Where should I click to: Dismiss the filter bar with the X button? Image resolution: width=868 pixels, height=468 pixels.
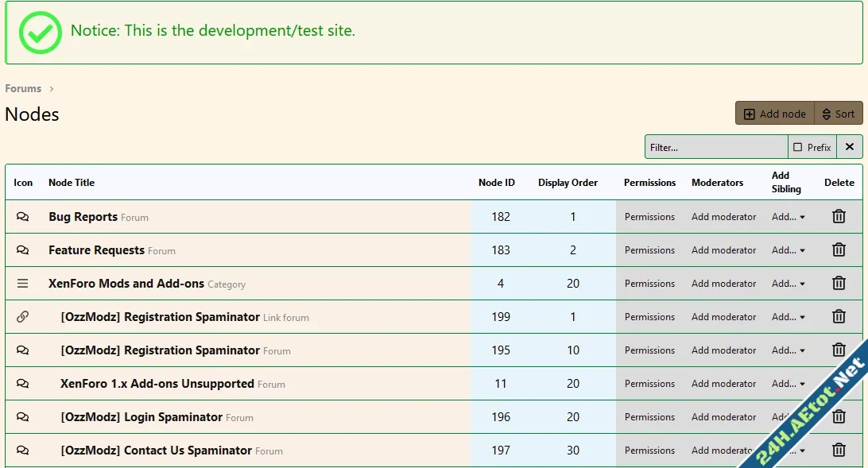pos(850,146)
